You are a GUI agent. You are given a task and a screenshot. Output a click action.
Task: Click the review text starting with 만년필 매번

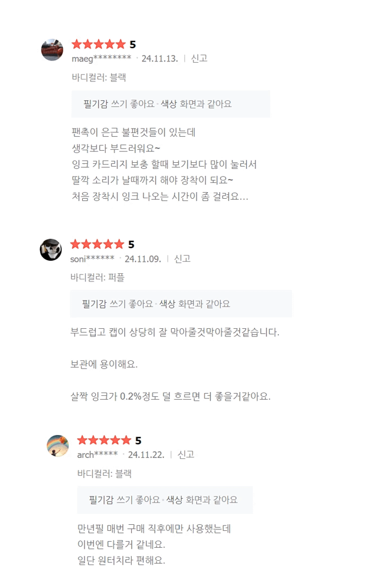coord(155,529)
